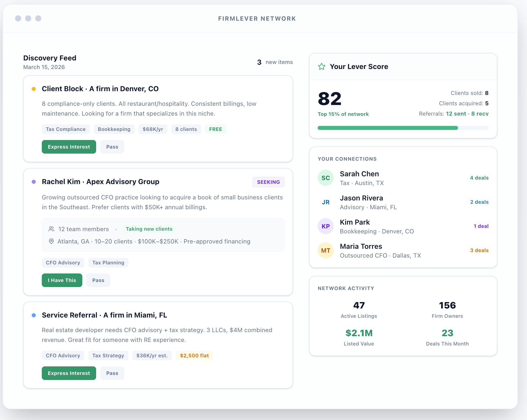Screen dimensions: 527x420
Task: Click the $2,500 flat fee tag
Action: [194, 356]
